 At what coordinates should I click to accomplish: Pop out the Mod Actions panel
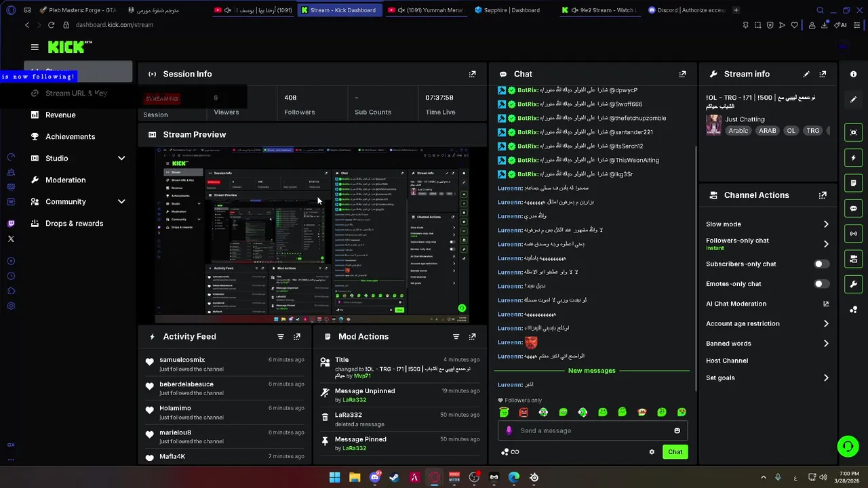(472, 336)
